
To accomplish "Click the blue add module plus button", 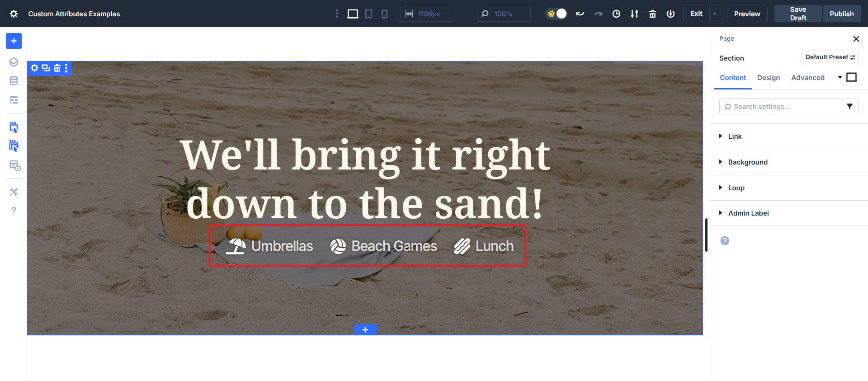I will coord(14,41).
